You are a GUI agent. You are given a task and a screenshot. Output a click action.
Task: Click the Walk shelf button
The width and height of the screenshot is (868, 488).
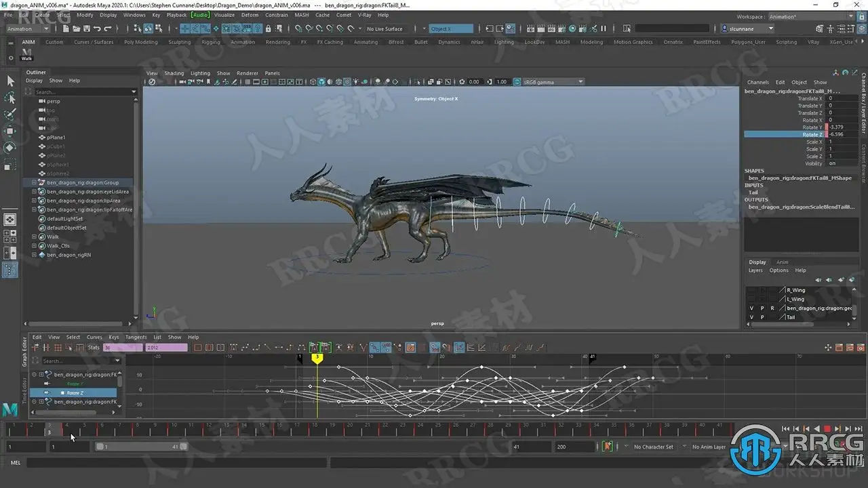[x=27, y=54]
